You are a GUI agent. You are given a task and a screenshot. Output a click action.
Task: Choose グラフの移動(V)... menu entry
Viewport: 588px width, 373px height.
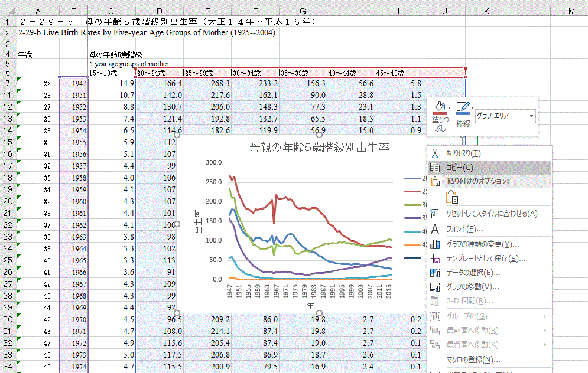tap(490, 287)
